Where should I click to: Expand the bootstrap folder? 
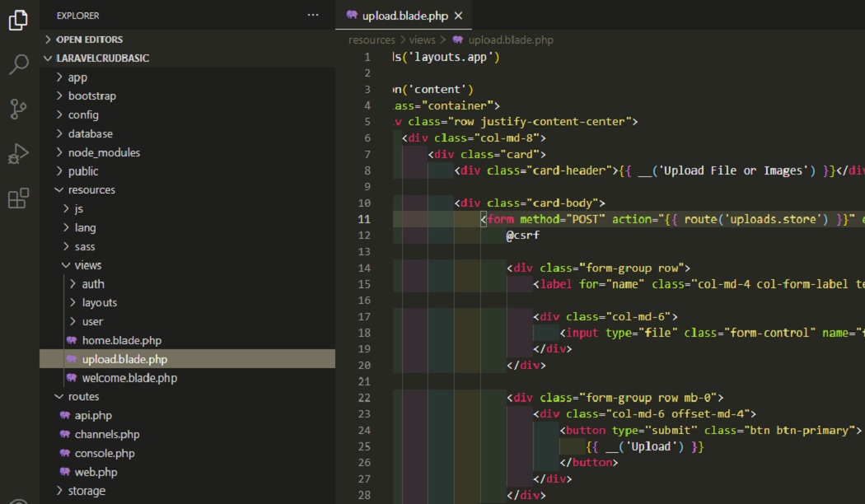pos(188,96)
